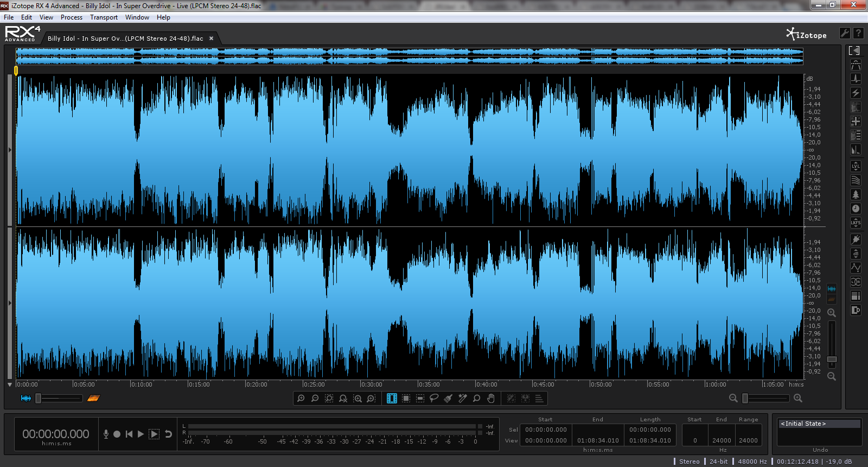Rewind to start of file
The image size is (868, 467).
[x=129, y=434]
